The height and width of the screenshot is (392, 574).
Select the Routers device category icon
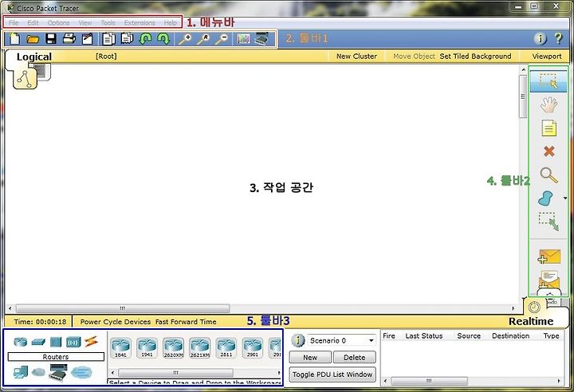click(x=21, y=342)
